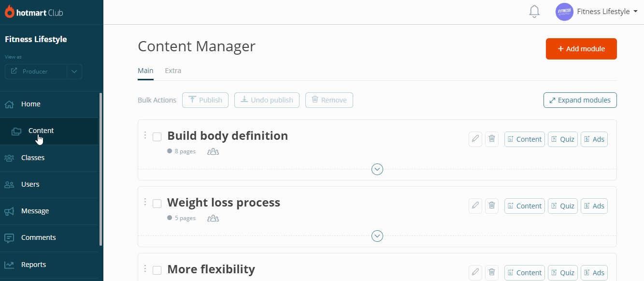Viewport: 644px width, 281px height.
Task: Check the Build body definition checkbox
Action: 157,137
